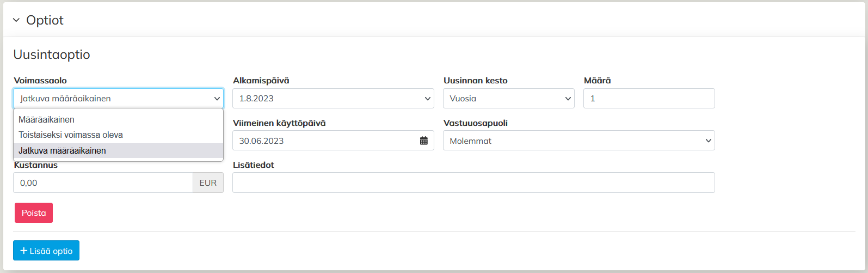The image size is (868, 273).
Task: Click the Määrä number field
Action: tap(649, 99)
